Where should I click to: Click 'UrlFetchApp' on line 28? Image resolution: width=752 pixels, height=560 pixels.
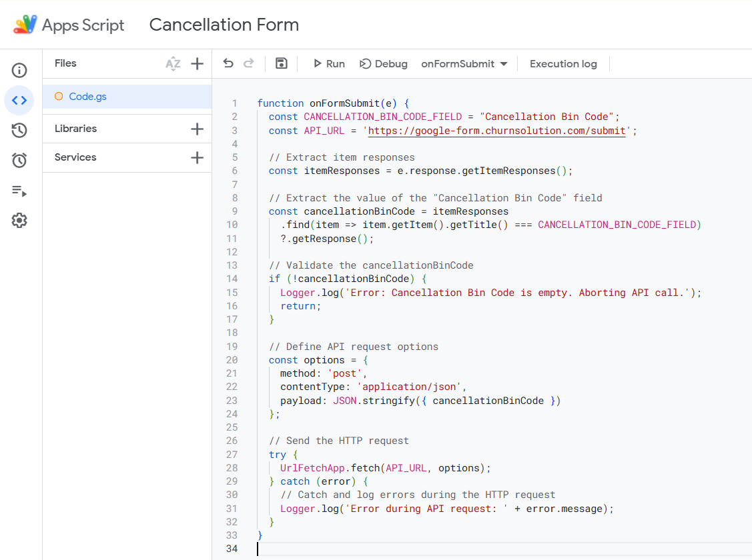coord(312,468)
